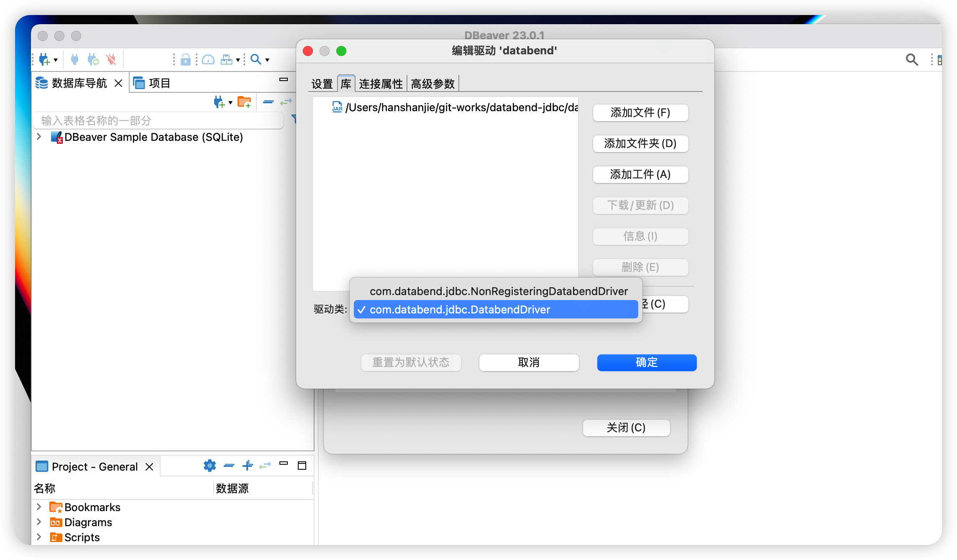The height and width of the screenshot is (560, 957).
Task: Switch to the 设置 tab in driver editor
Action: pyautogui.click(x=322, y=84)
